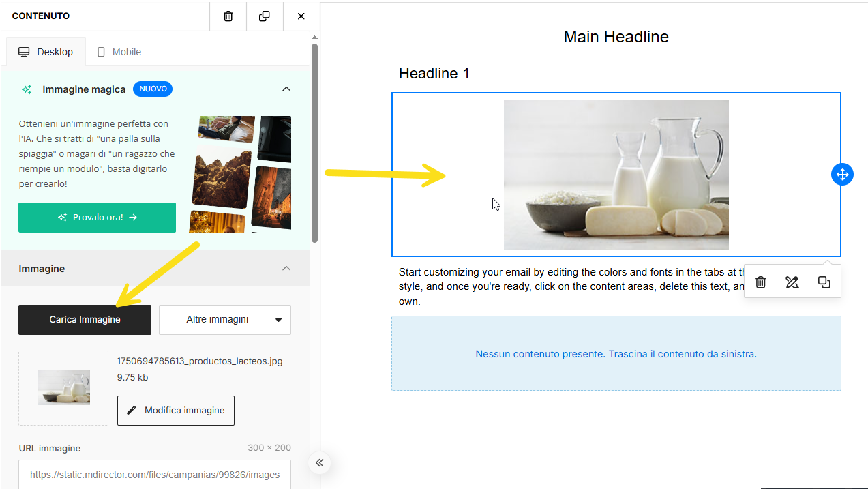Open the Altre immagini dropdown
This screenshot has height=489, width=868.
click(225, 320)
